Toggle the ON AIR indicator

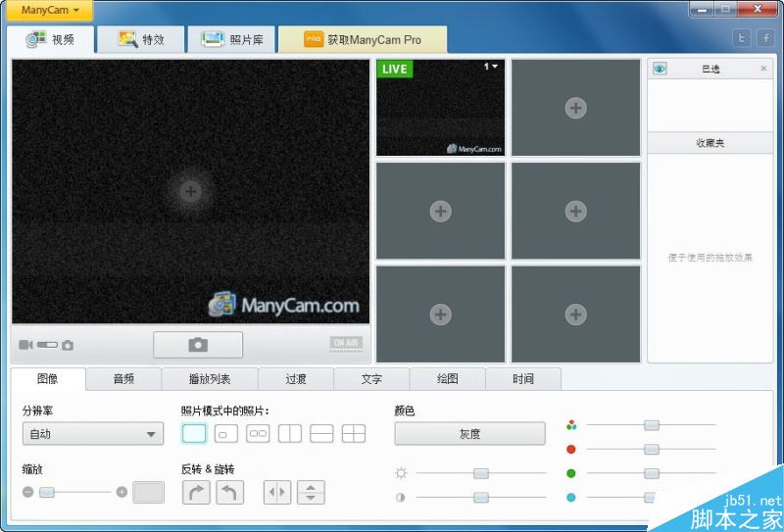coord(346,344)
